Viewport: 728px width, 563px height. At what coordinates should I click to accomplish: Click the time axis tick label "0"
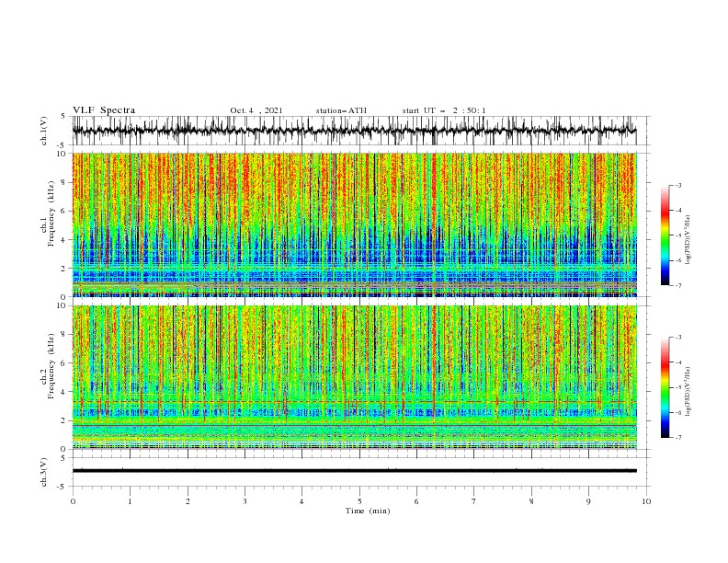73,501
